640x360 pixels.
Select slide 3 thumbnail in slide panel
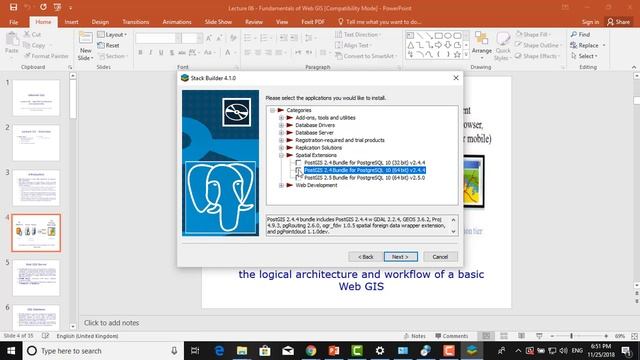(x=36, y=188)
